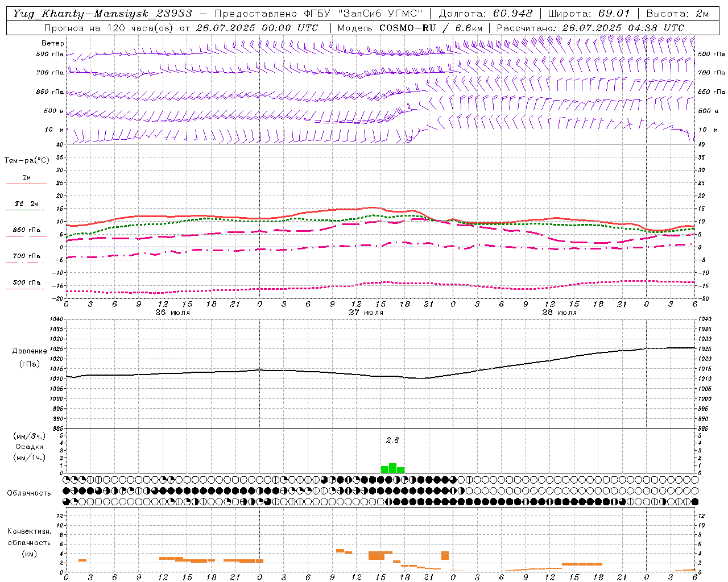Click the Давление panel label
This screenshot has width=728, height=582.
(30, 351)
